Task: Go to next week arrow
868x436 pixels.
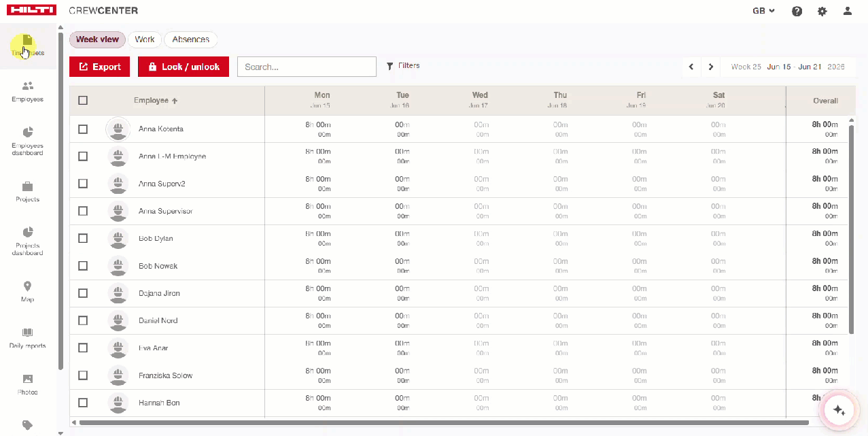Action: (711, 67)
